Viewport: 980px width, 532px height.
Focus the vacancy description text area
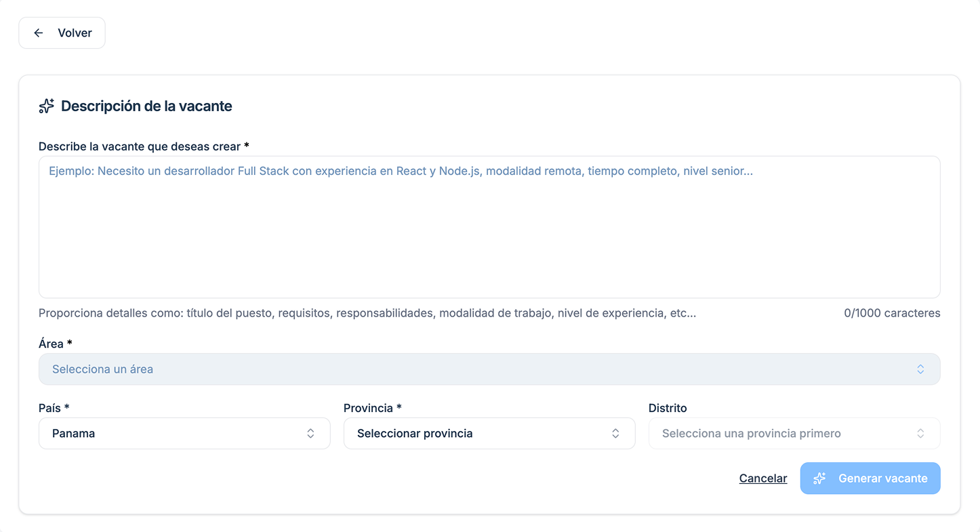click(x=489, y=230)
